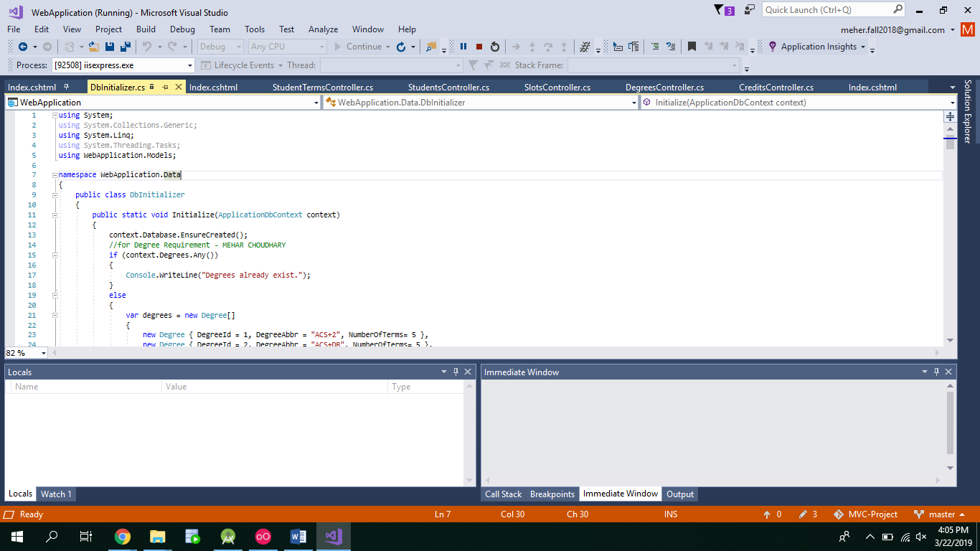Click the Decrease Indent toolbar icon
The height and width of the screenshot is (551, 980).
(x=655, y=47)
